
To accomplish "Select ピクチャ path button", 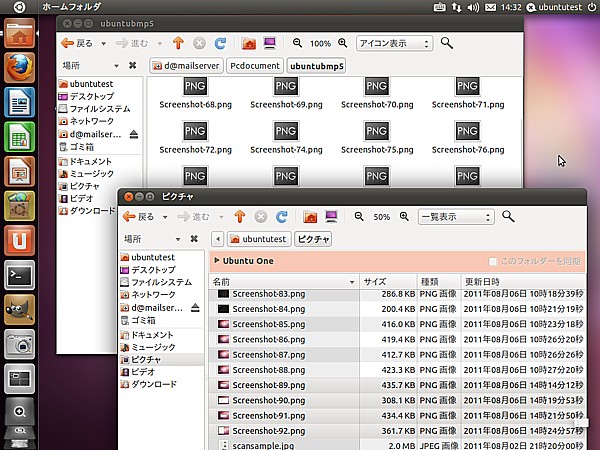I will click(313, 239).
